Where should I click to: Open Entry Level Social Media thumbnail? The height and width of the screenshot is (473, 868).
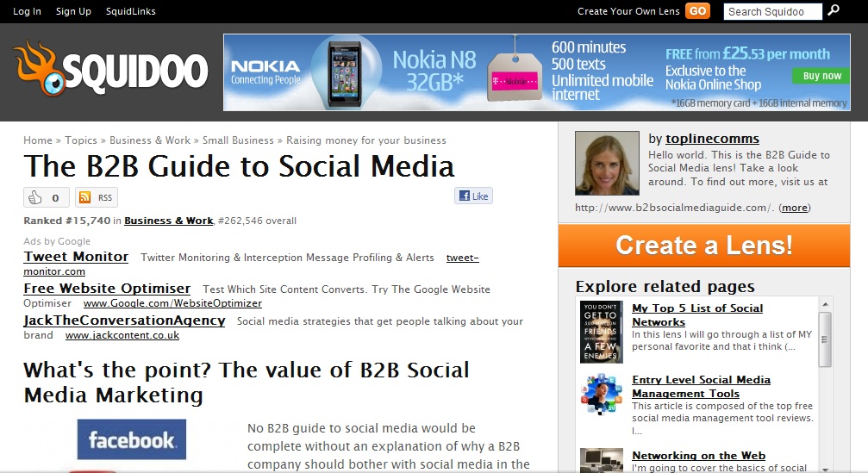pyautogui.click(x=601, y=394)
